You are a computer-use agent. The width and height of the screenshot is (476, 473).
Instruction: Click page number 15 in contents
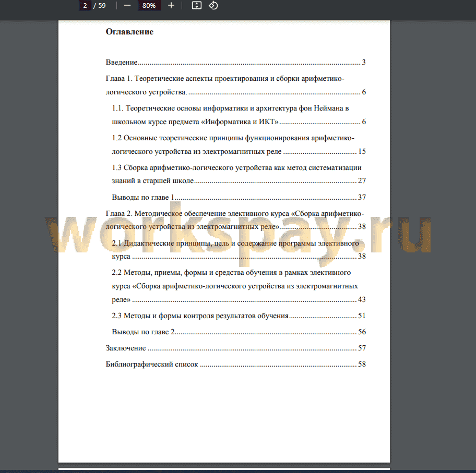[362, 151]
